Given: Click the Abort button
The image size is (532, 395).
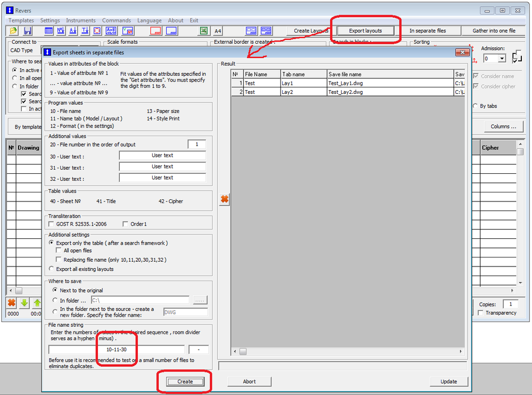Looking at the screenshot, I should click(x=249, y=382).
